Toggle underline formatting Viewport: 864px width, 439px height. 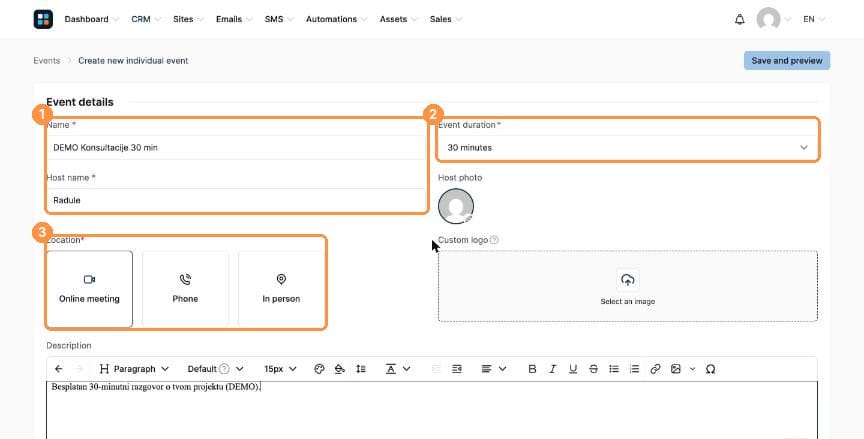[x=573, y=369]
